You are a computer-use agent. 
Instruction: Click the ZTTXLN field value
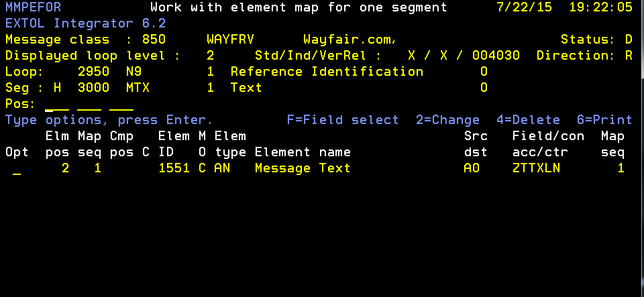tap(537, 168)
